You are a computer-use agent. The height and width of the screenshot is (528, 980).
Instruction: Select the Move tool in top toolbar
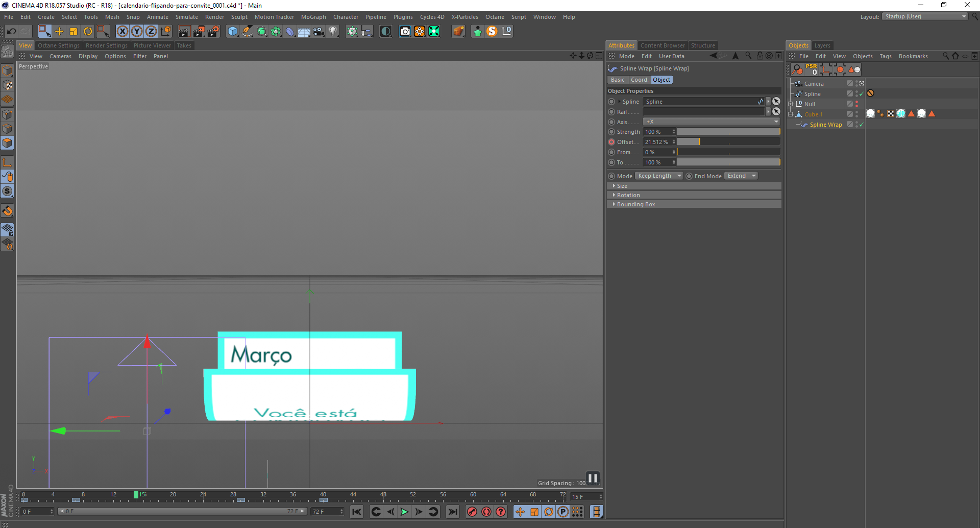[59, 32]
